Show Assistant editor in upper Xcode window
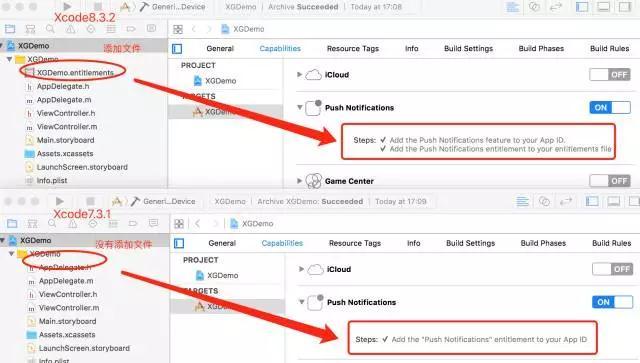640x363 pixels. coord(534,7)
